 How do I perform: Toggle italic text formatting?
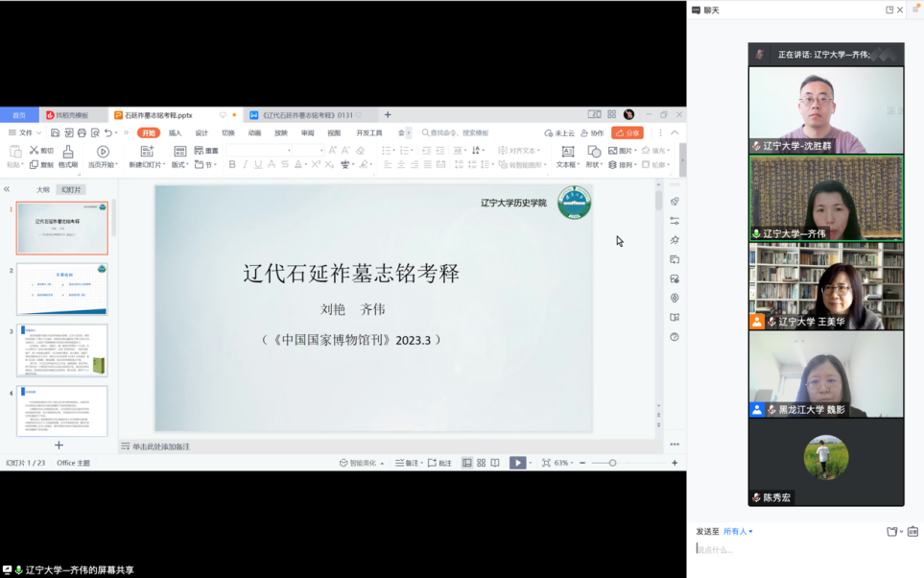coord(245,165)
